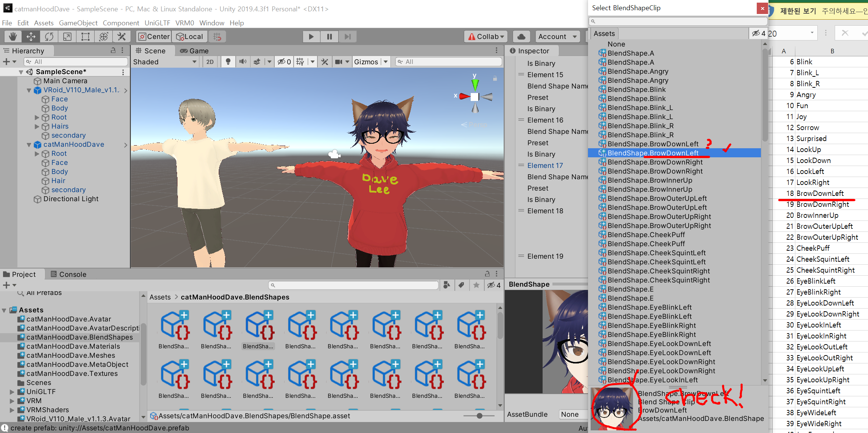The width and height of the screenshot is (868, 433).
Task: Toggle scene audio speaker icon
Action: [243, 62]
